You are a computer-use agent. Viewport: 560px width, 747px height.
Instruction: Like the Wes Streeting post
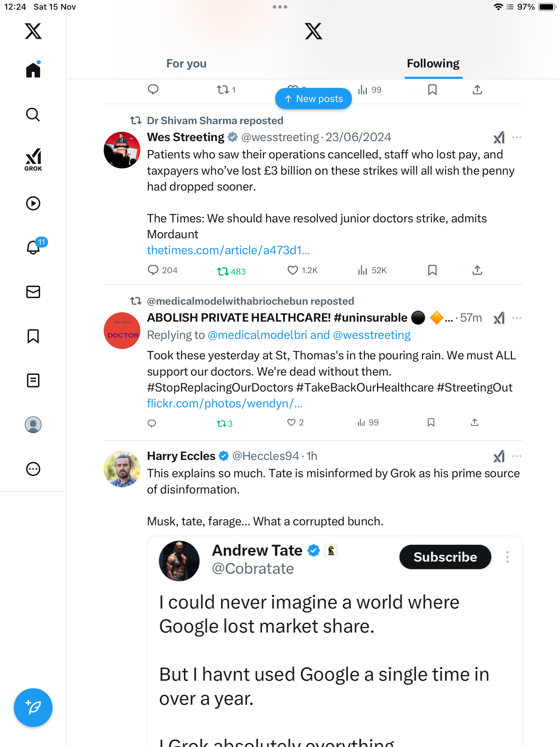point(293,270)
